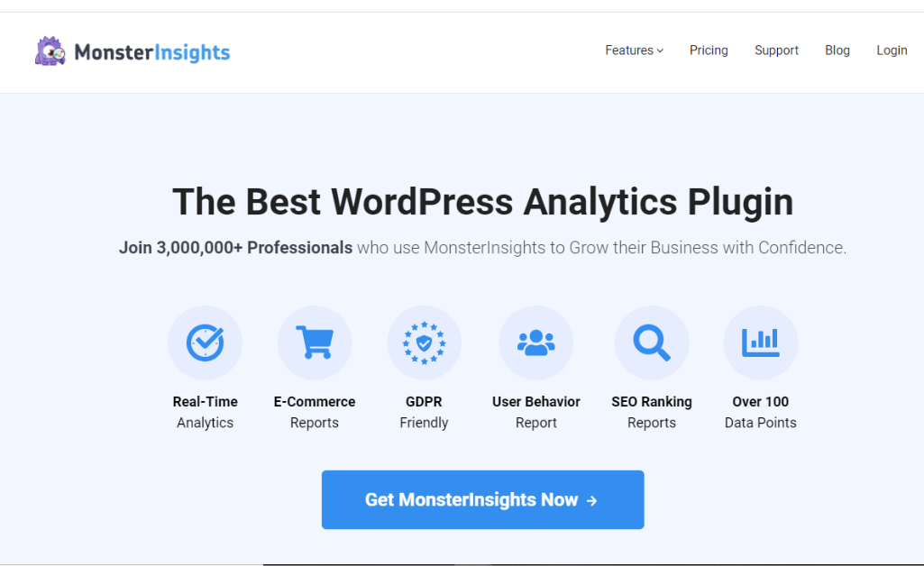Select Login in the top navigation
The height and width of the screenshot is (566, 924).
click(x=892, y=50)
